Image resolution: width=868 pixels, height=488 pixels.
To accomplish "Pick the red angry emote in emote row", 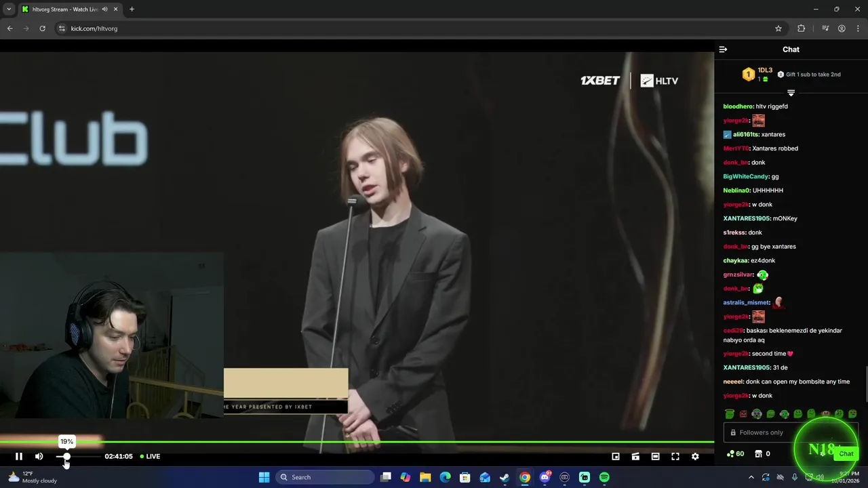I will click(x=743, y=413).
